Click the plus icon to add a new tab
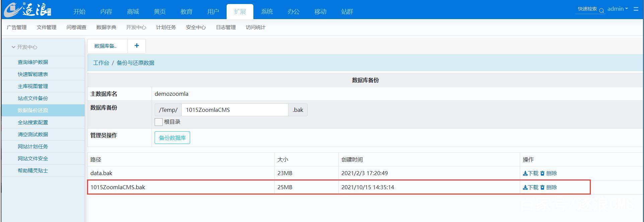The image size is (644, 222). pos(137,46)
